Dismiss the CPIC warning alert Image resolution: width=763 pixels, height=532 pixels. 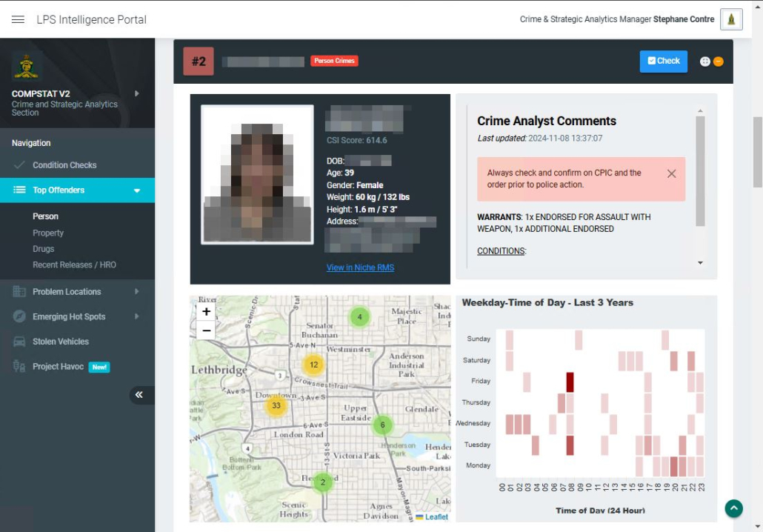click(x=671, y=173)
